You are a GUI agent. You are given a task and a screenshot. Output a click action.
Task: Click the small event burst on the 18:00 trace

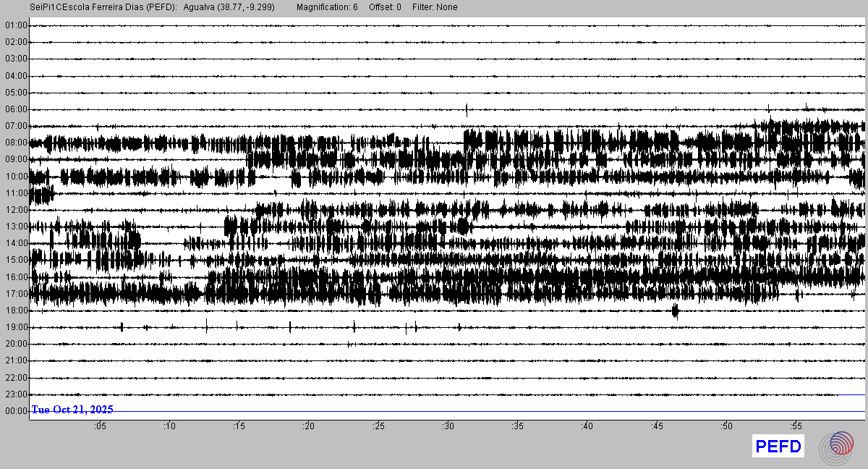[x=675, y=311]
